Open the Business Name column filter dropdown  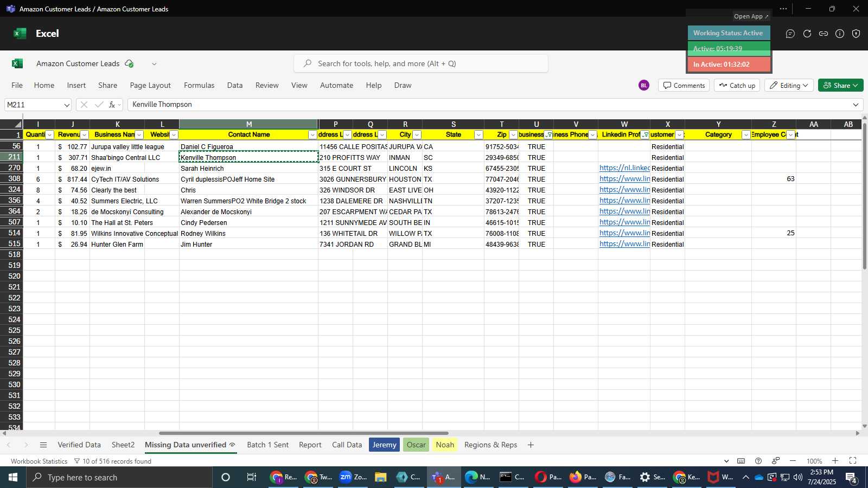(139, 135)
